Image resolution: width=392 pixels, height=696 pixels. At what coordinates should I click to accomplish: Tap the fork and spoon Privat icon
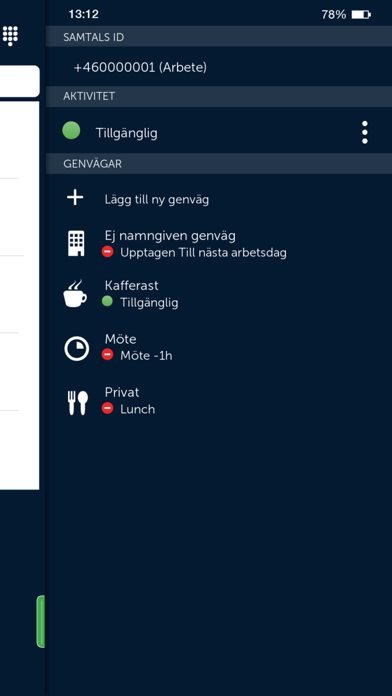[77, 403]
